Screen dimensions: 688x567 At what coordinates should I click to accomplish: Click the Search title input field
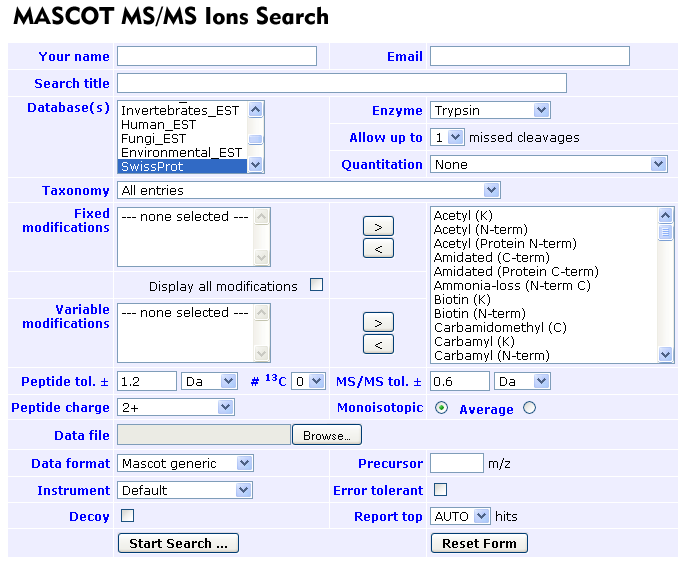click(x=342, y=83)
